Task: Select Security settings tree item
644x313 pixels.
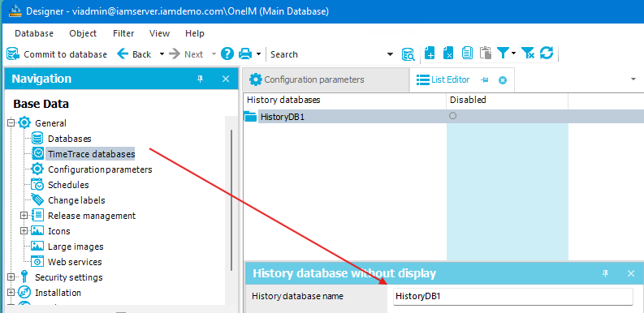Action: (x=68, y=277)
